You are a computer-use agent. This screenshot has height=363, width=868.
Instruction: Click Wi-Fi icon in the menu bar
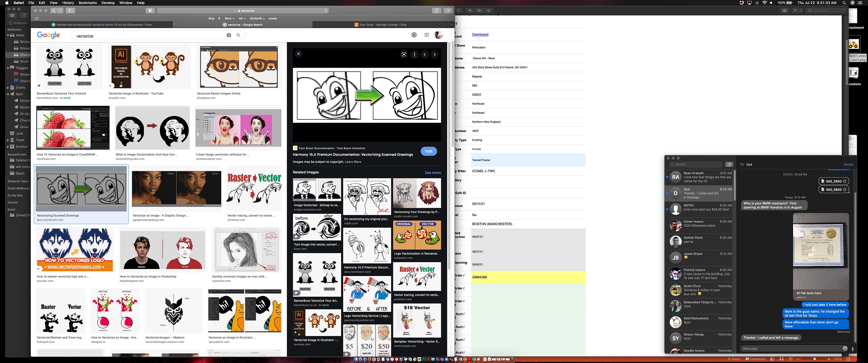coord(764,3)
